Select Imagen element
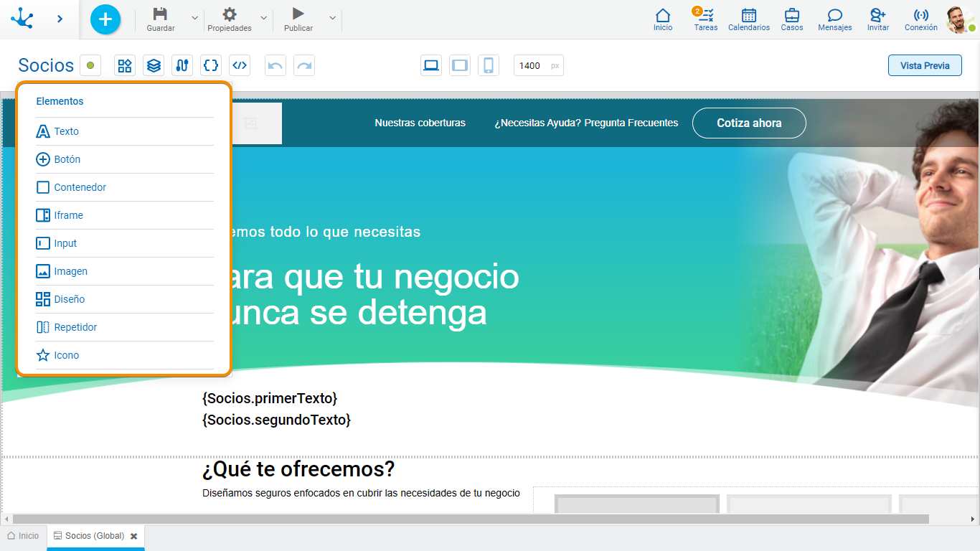980x551 pixels. [124, 271]
